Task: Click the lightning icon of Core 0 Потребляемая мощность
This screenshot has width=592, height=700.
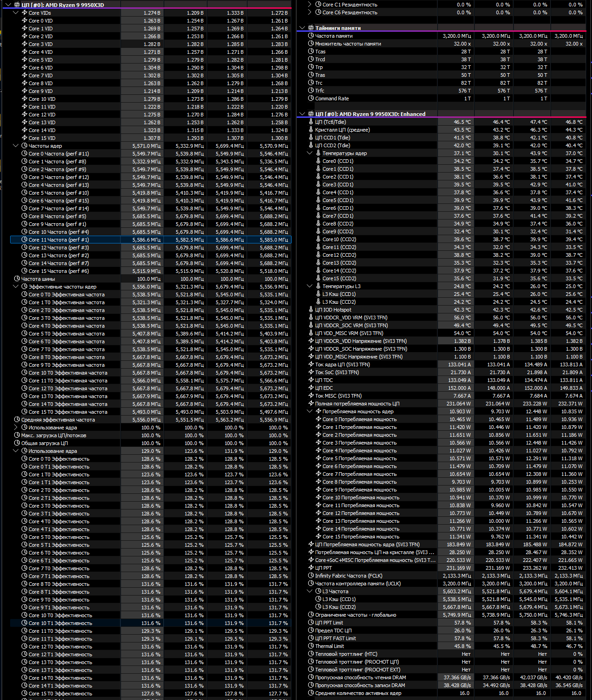Action: tap(318, 419)
